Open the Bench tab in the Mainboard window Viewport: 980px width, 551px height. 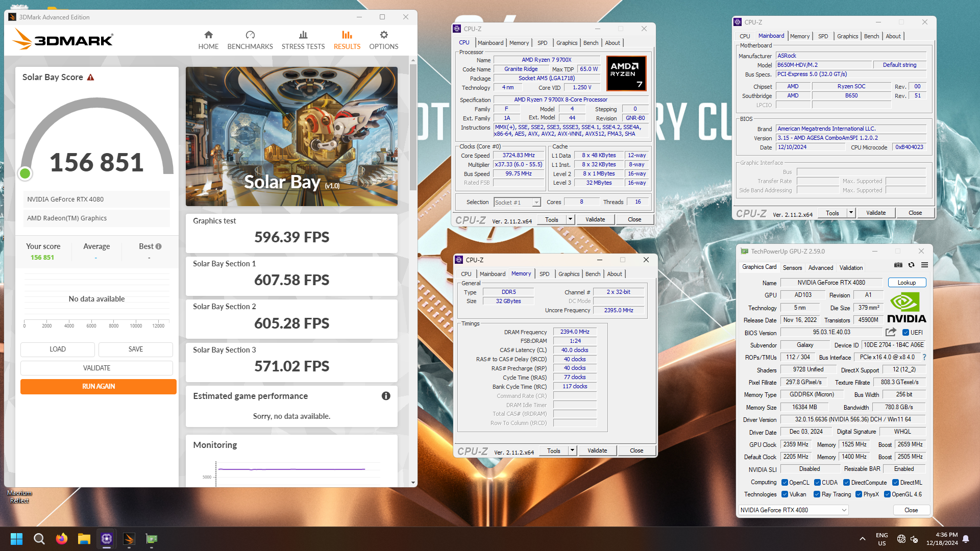click(871, 36)
